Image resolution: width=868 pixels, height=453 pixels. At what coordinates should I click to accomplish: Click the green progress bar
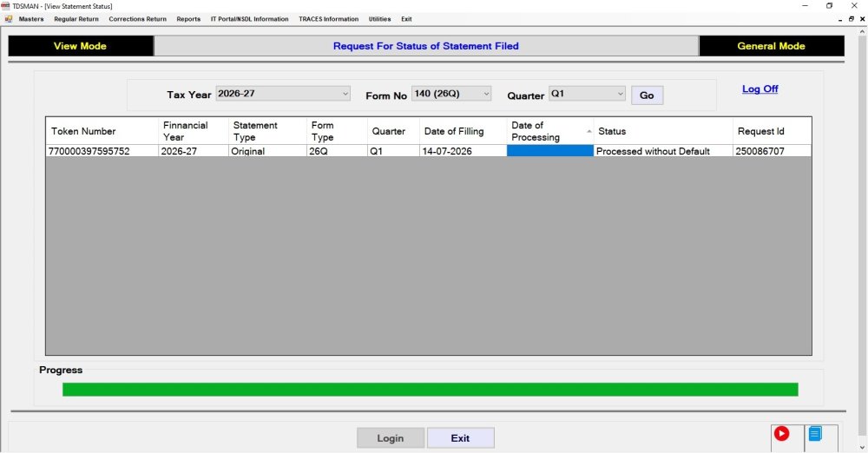431,390
